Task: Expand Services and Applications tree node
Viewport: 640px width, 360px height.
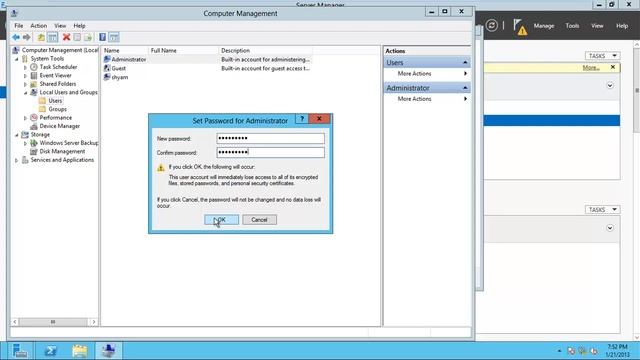Action: [17, 160]
